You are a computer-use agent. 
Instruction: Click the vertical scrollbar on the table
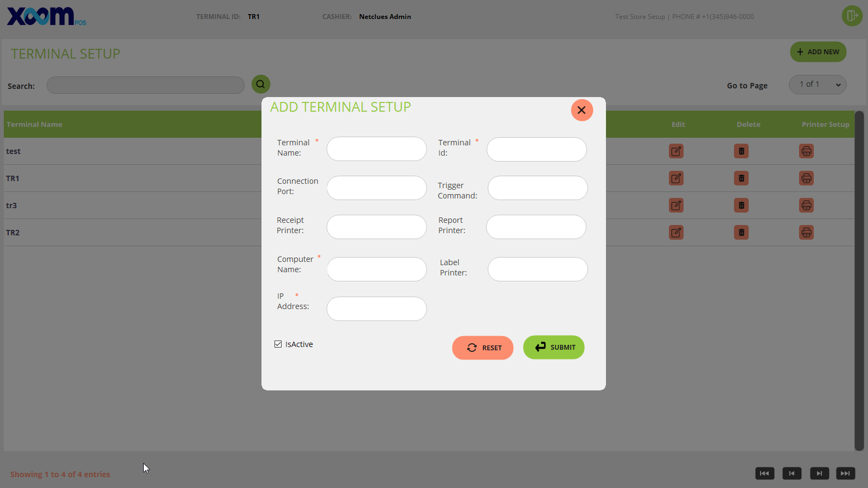pos(859,280)
